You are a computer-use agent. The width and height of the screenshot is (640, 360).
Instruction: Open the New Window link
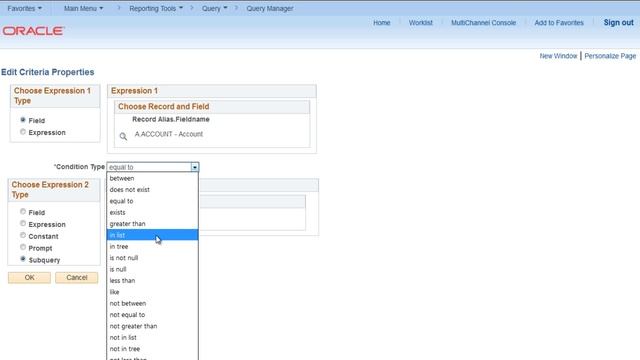(558, 56)
